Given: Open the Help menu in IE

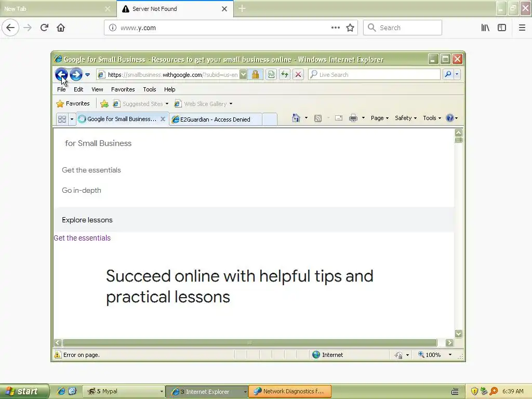Looking at the screenshot, I should (x=170, y=89).
